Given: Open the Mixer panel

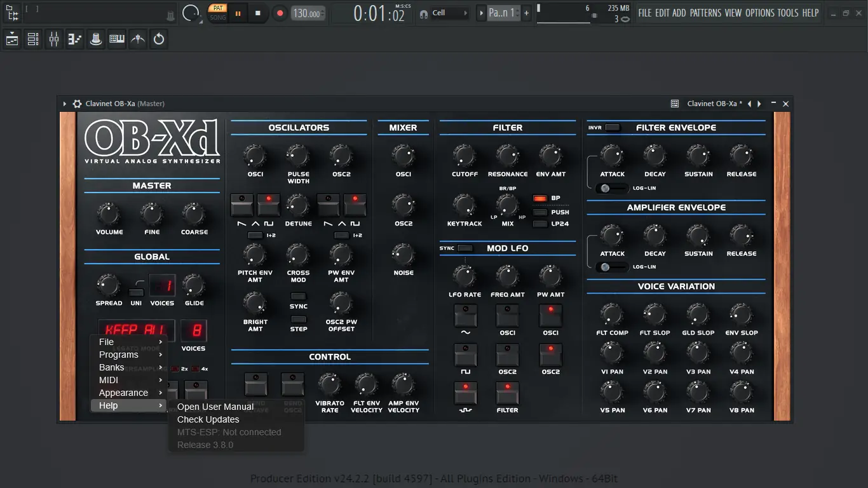Looking at the screenshot, I should (x=53, y=39).
